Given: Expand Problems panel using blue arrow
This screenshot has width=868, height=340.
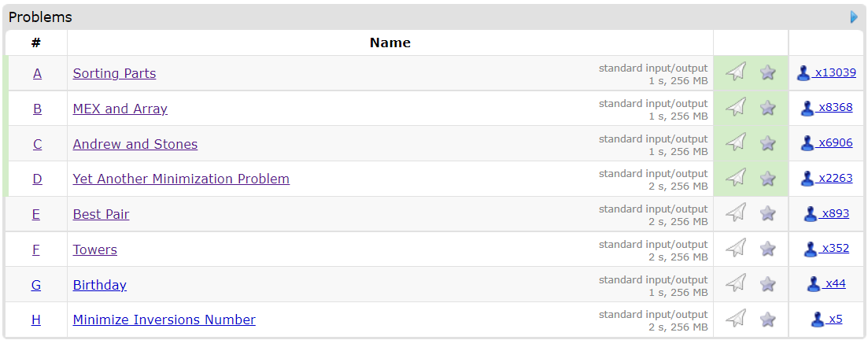Looking at the screenshot, I should point(854,17).
